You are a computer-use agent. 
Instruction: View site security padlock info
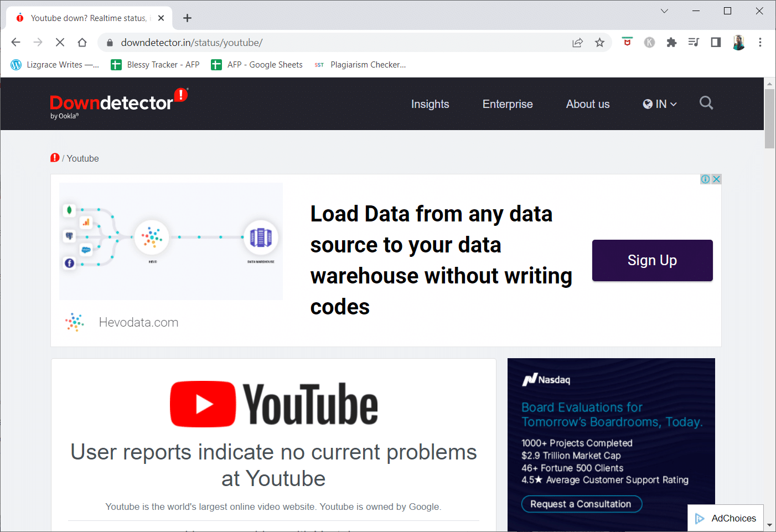(x=110, y=43)
